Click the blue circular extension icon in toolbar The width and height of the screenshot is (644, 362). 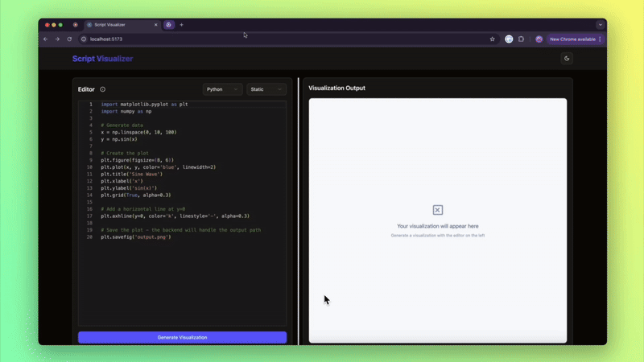pos(509,39)
